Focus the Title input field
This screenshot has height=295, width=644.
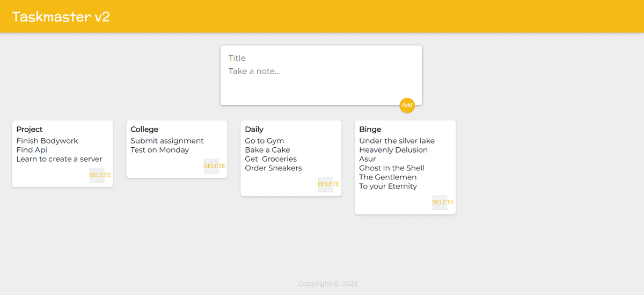tap(321, 58)
